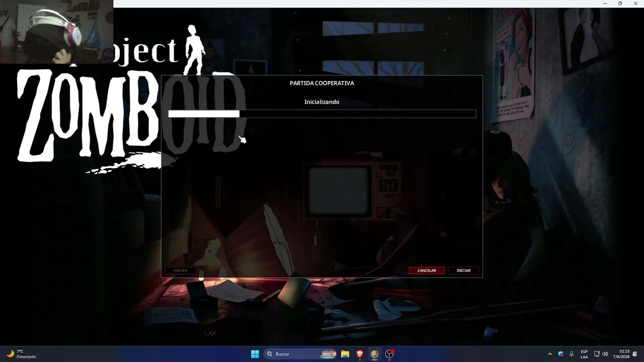Restore down the Project Zomboid window
The height and width of the screenshot is (362, 644).
(x=620, y=4)
